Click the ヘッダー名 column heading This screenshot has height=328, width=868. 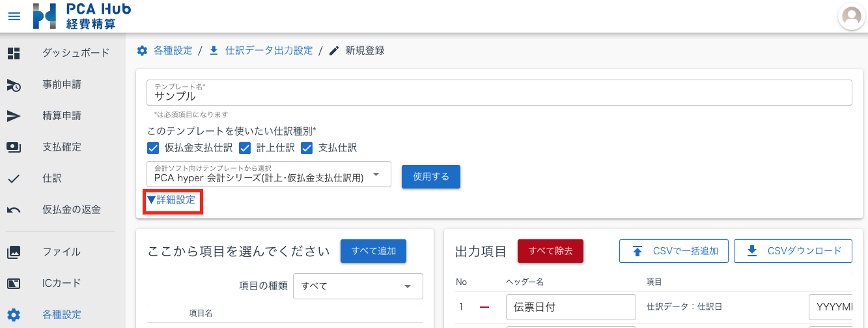click(525, 282)
